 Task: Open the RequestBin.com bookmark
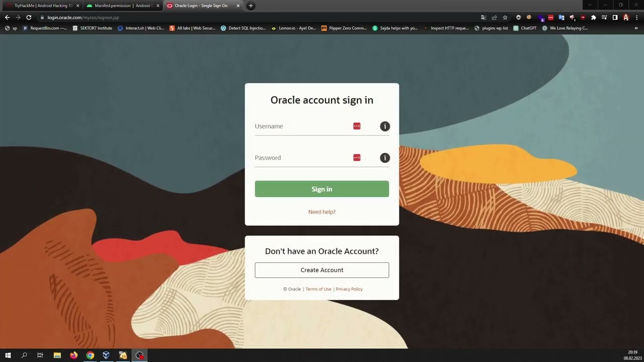click(44, 28)
